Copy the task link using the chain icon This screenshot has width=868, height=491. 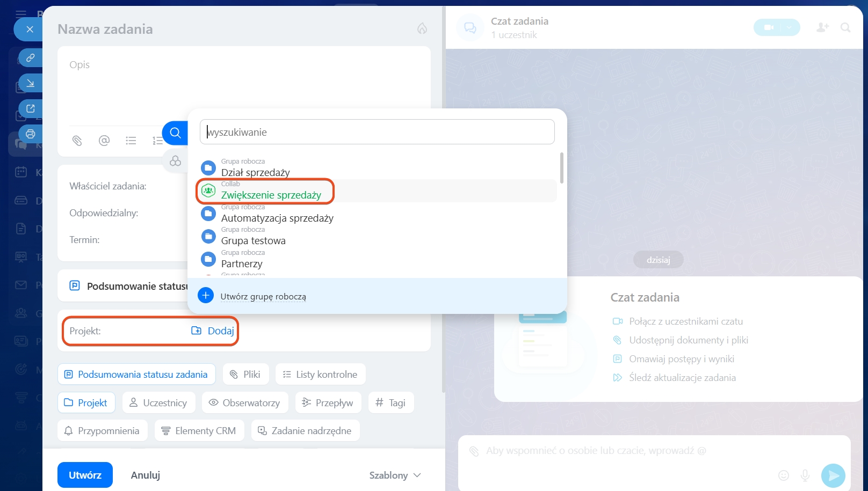[x=31, y=57]
